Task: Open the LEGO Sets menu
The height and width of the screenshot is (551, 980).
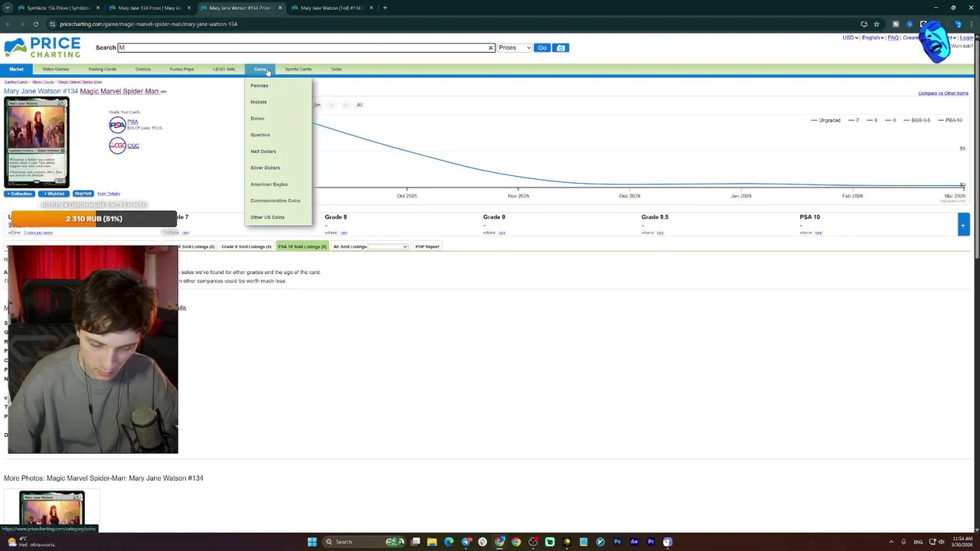Action: [x=224, y=69]
